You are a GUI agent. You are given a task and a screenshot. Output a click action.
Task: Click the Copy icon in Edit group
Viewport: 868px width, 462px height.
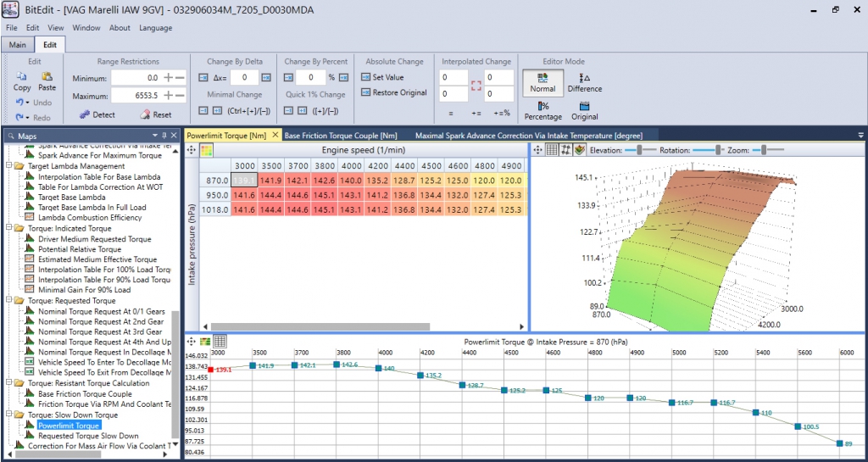21,76
